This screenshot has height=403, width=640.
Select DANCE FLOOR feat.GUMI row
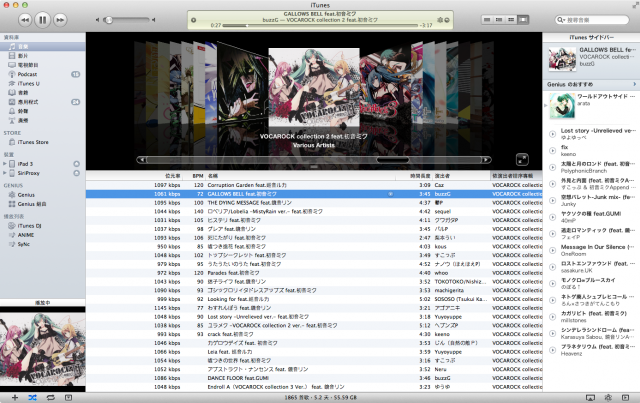pos(314,378)
